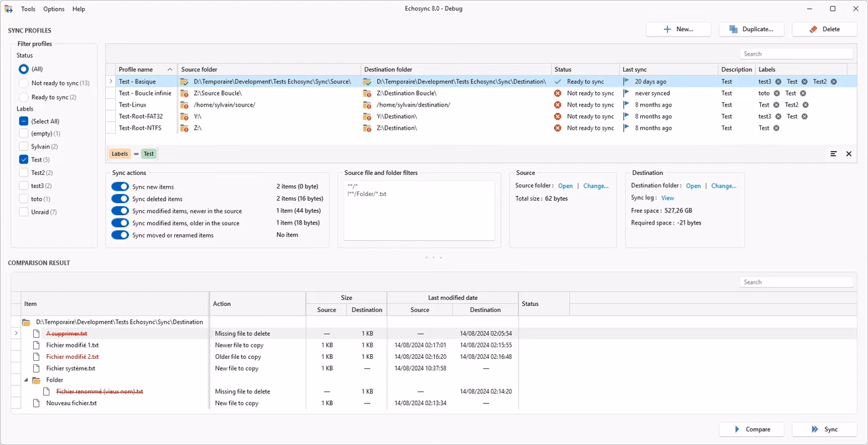Click the filter editor menu icon
The image size is (868, 445).
[833, 154]
